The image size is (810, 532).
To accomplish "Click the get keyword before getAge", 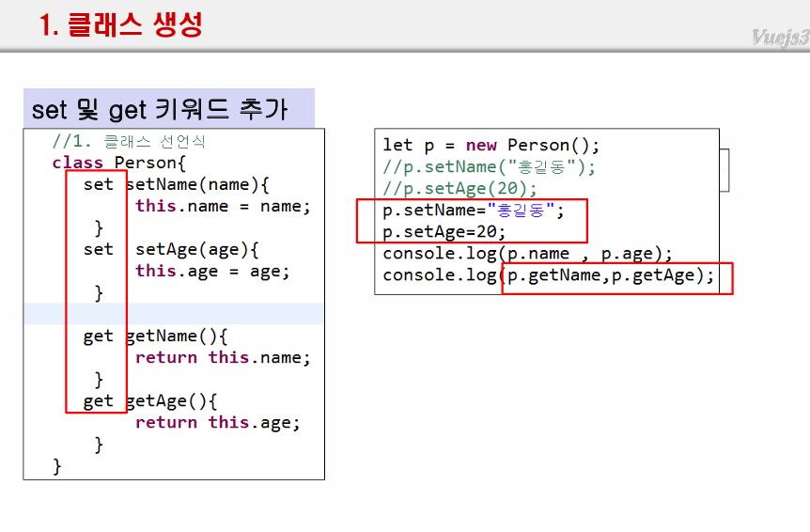I will coord(98,402).
